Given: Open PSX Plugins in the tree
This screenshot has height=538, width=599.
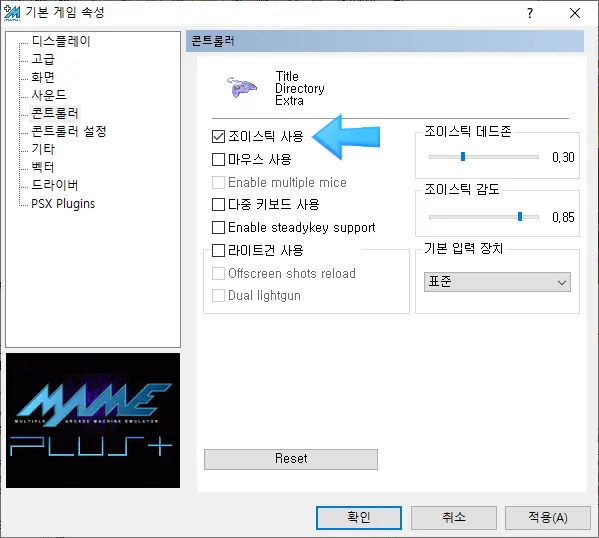Looking at the screenshot, I should 63,203.
